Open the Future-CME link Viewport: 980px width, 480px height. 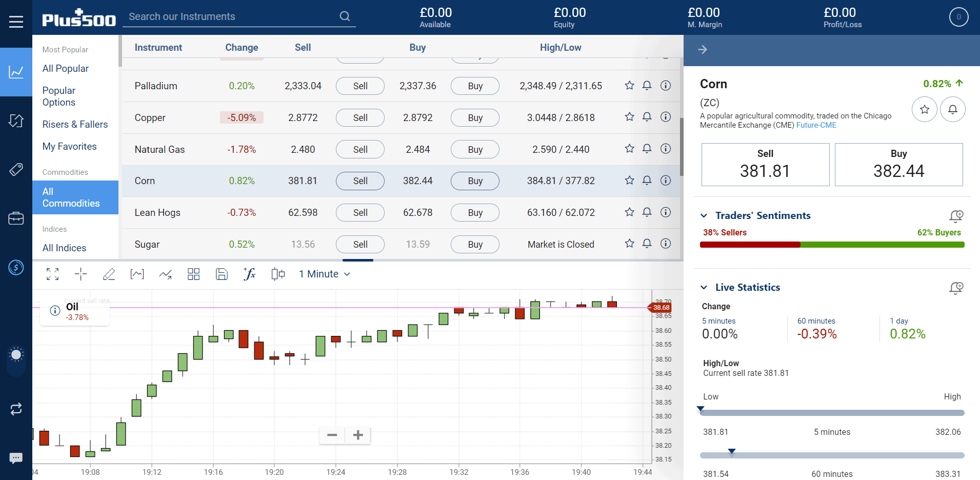[816, 125]
